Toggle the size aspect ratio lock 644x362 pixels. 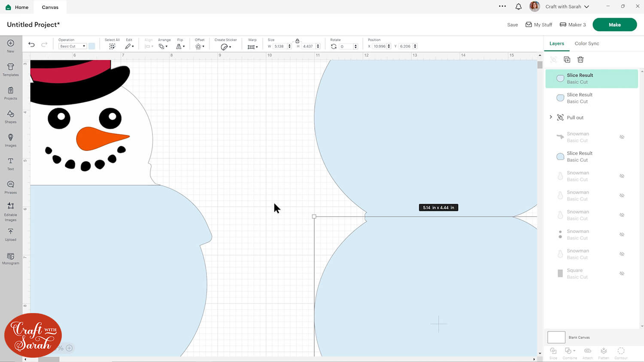pos(297,41)
